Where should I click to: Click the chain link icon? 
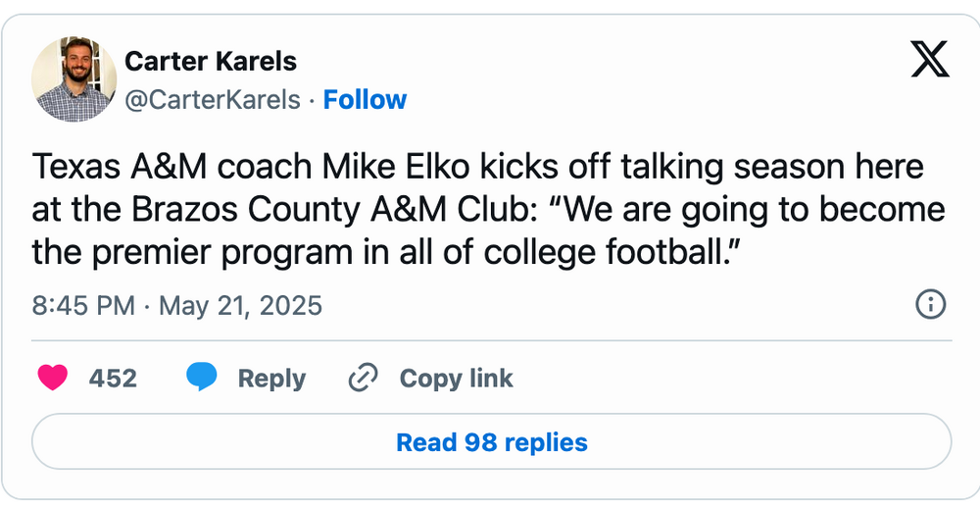(364, 379)
